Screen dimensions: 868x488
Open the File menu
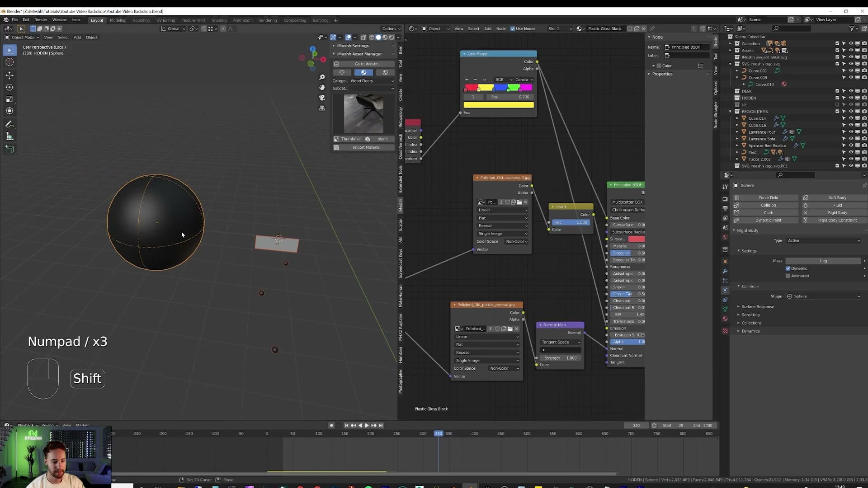pyautogui.click(x=14, y=20)
